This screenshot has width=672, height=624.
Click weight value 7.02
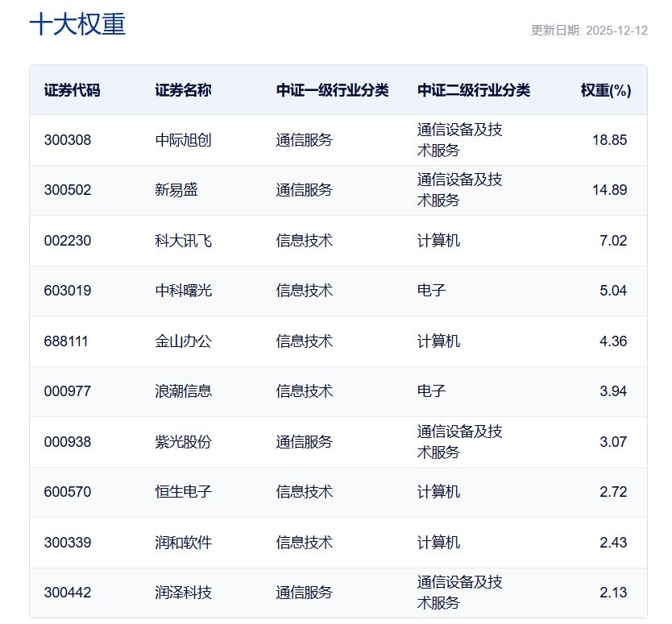point(613,241)
